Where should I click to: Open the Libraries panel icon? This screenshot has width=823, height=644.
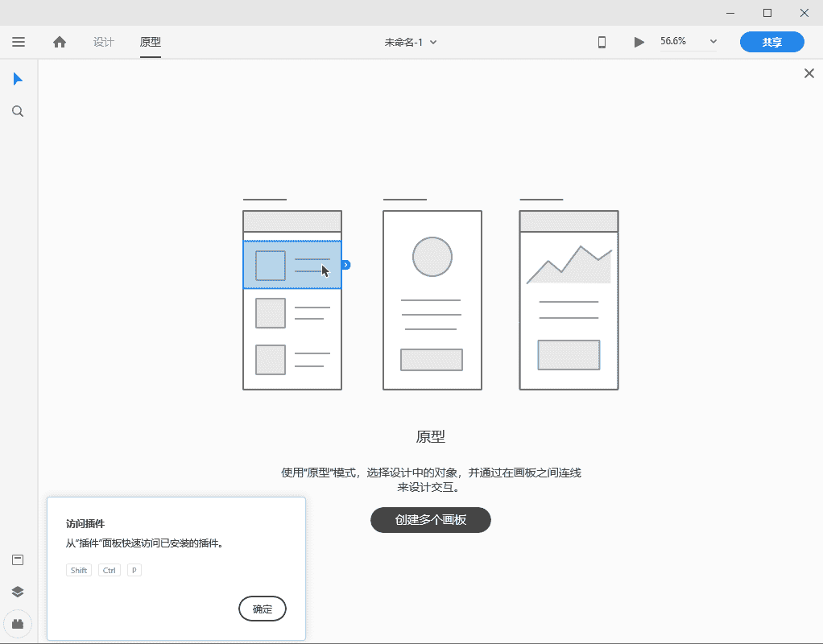(18, 559)
